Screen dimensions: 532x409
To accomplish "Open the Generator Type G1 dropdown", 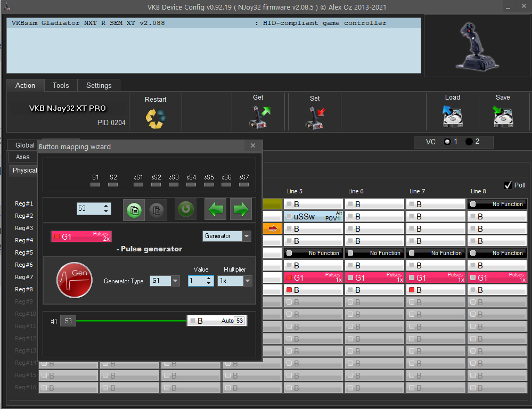I will point(175,281).
